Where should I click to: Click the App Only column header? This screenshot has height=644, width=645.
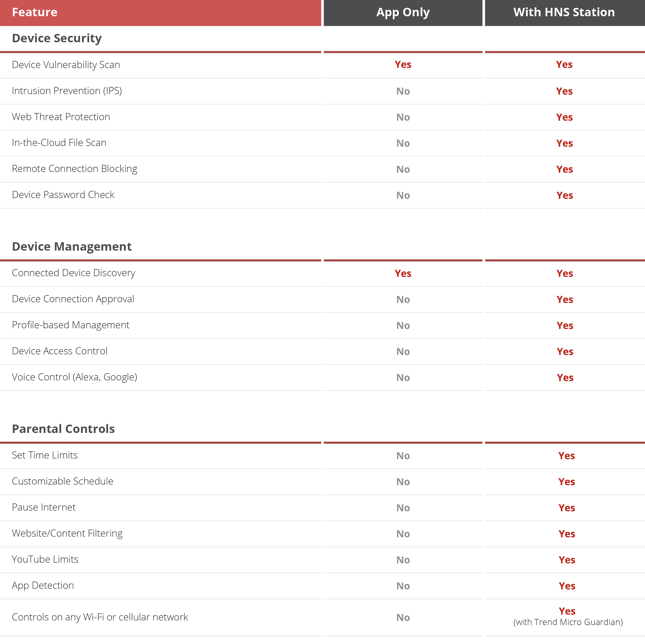[403, 12]
